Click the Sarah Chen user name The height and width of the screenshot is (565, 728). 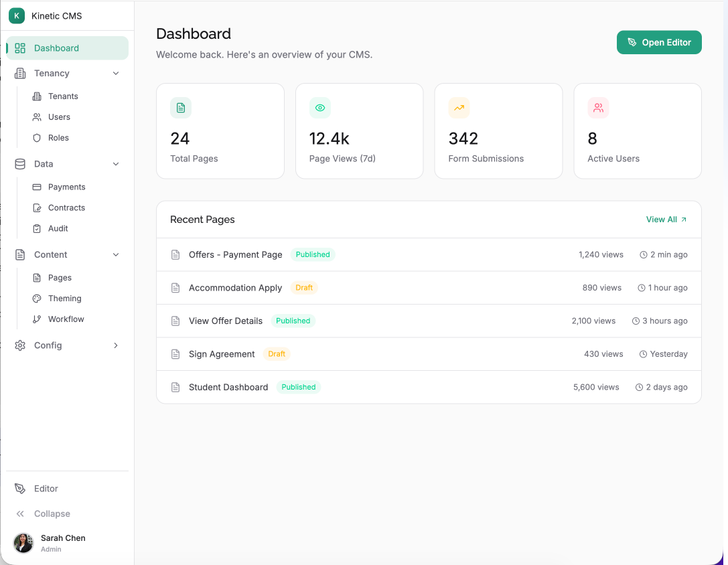coord(63,538)
